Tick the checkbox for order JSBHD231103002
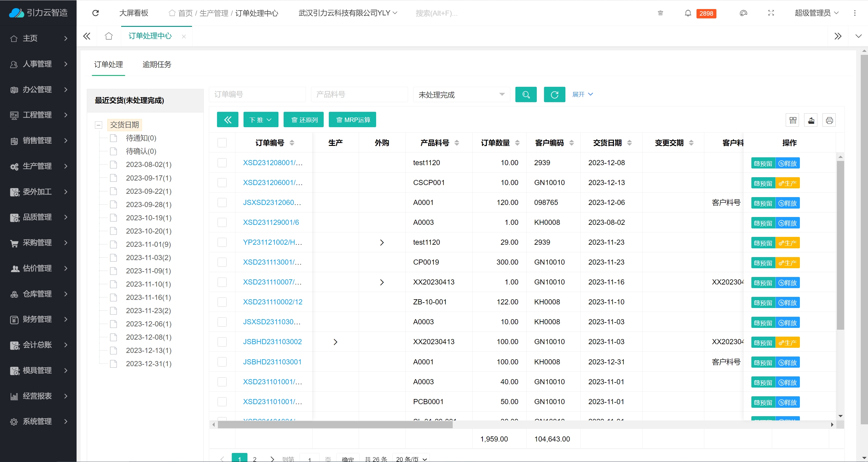 (x=222, y=342)
